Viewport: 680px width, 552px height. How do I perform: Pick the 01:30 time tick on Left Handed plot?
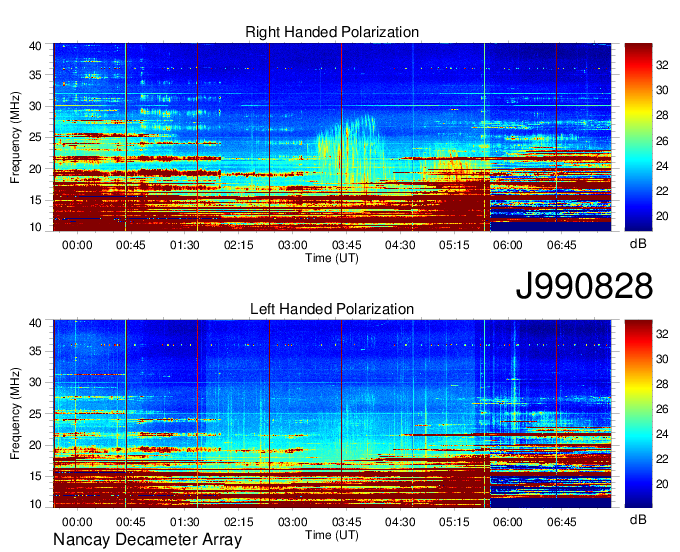click(185, 522)
